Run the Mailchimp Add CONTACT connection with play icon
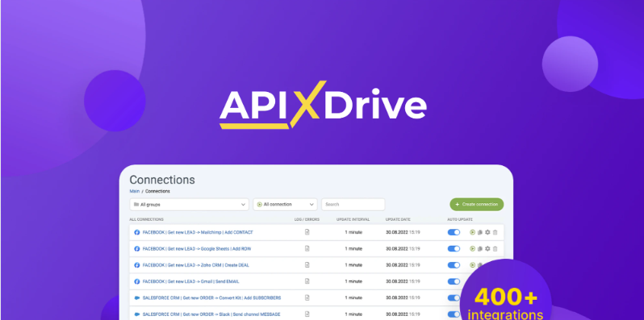This screenshot has width=644, height=320. tap(472, 232)
